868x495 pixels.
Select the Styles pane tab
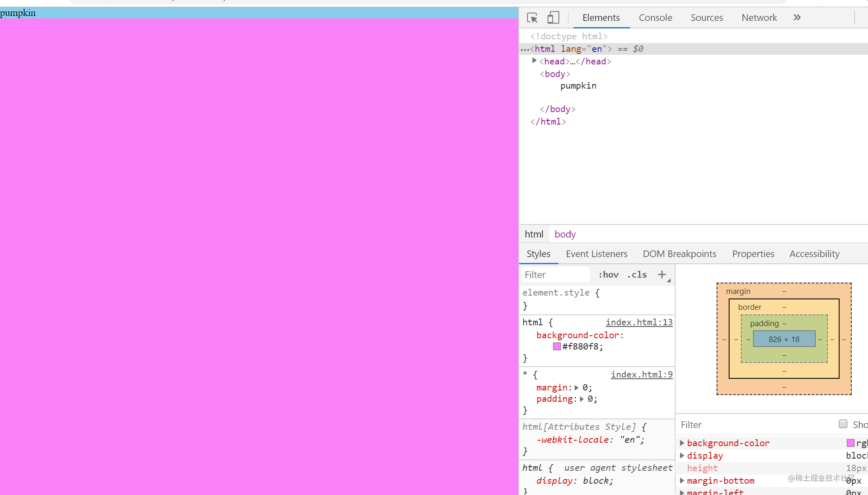538,254
